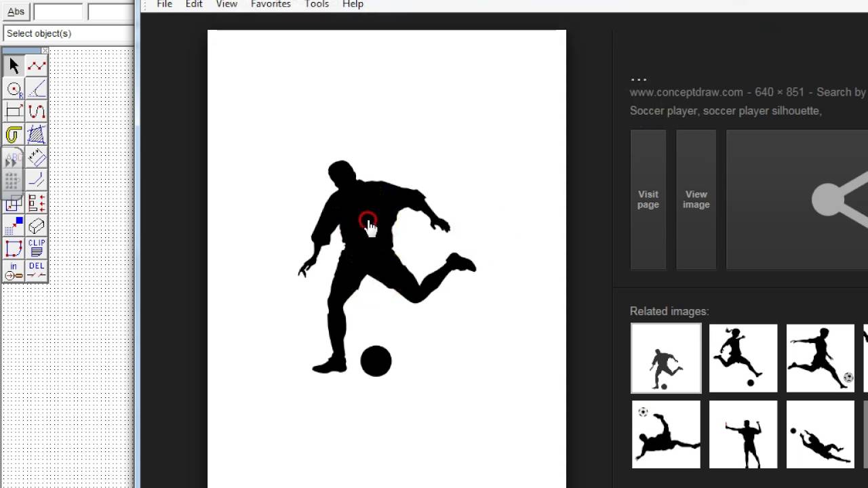Screen dimensions: 868x488
Task: Click the large soccer player silhouette image
Action: coord(387,259)
